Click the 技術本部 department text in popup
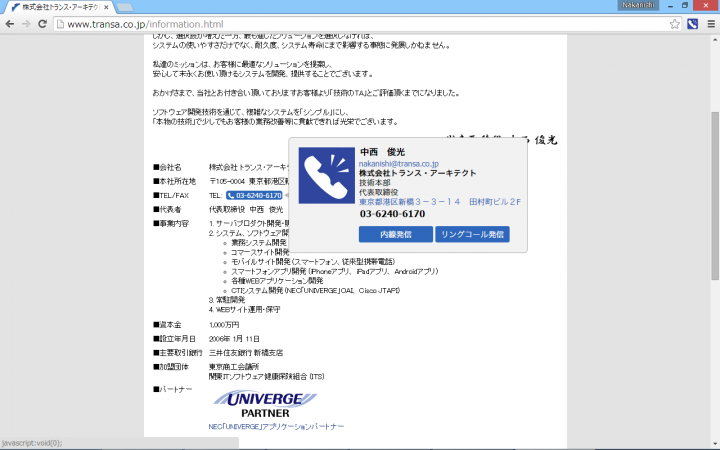 [375, 182]
